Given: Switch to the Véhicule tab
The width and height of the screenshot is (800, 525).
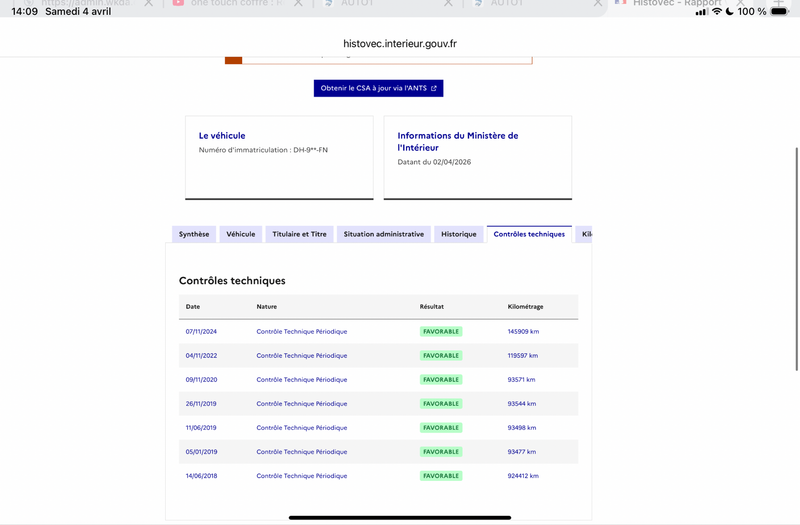Looking at the screenshot, I should [x=240, y=234].
